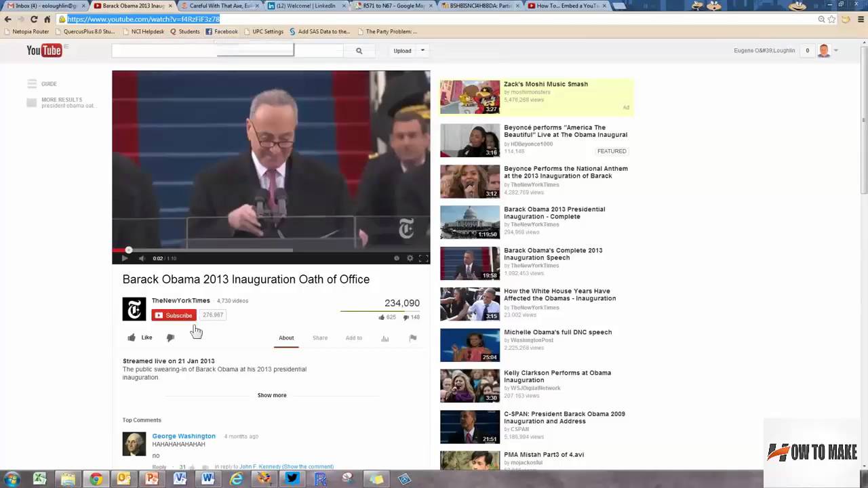Expand the 'Show the comment' link
Viewport: 868px width, 488px height.
pyautogui.click(x=308, y=466)
